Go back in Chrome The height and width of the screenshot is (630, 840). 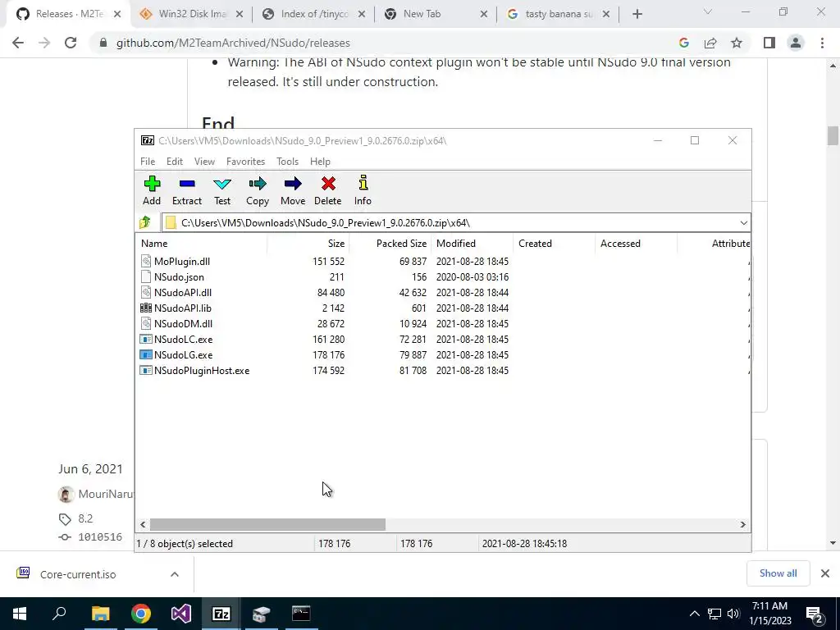click(x=18, y=43)
